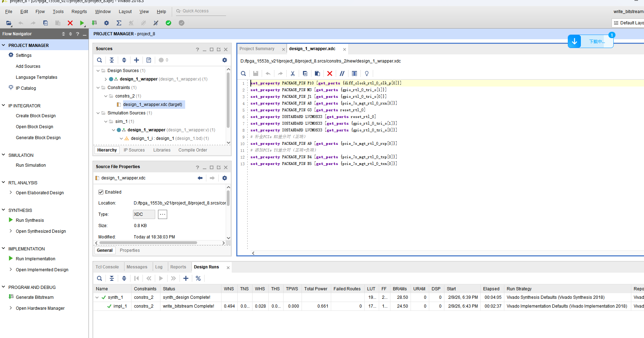Collapse Design Sources tree node
Image resolution: width=644 pixels, height=338 pixels.
click(x=98, y=71)
